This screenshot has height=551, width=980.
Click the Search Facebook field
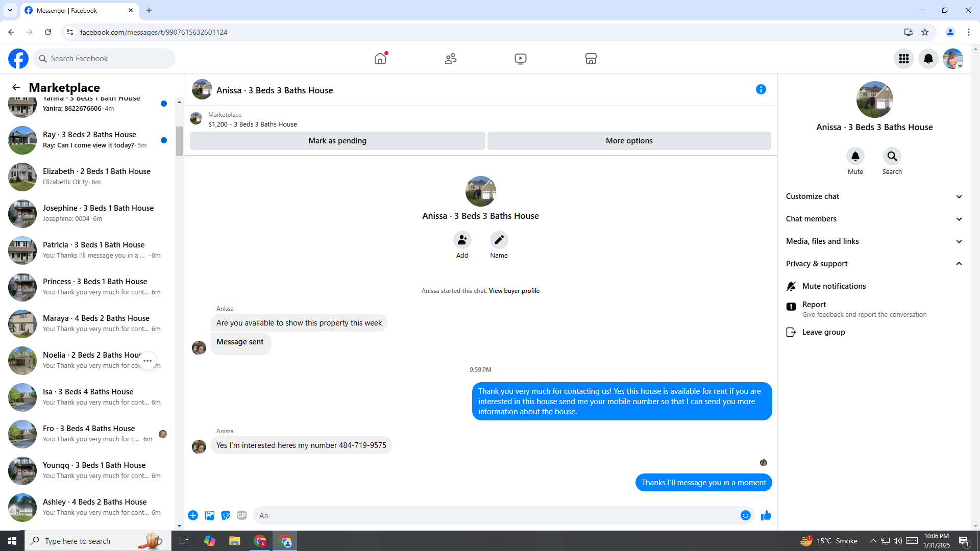[x=105, y=59]
